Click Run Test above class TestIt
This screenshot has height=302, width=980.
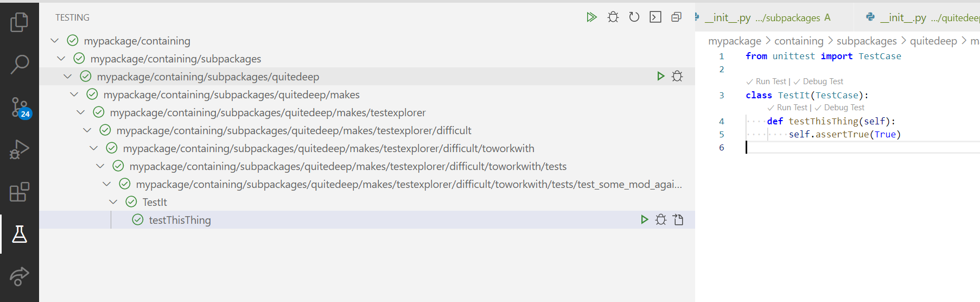(x=771, y=81)
